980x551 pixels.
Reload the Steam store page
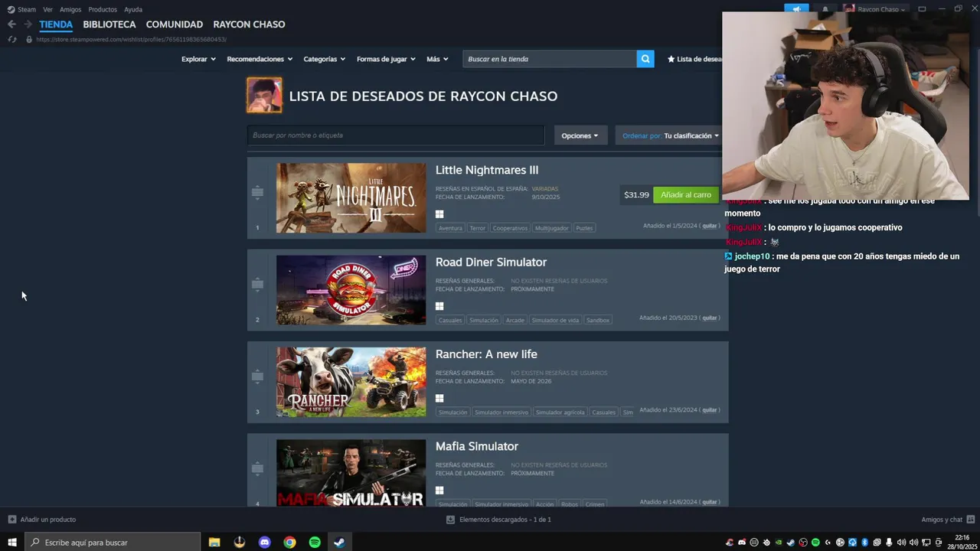[11, 39]
